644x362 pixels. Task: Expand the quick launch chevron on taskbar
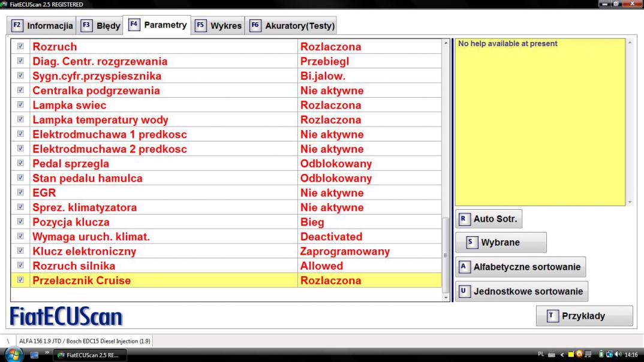47,352
